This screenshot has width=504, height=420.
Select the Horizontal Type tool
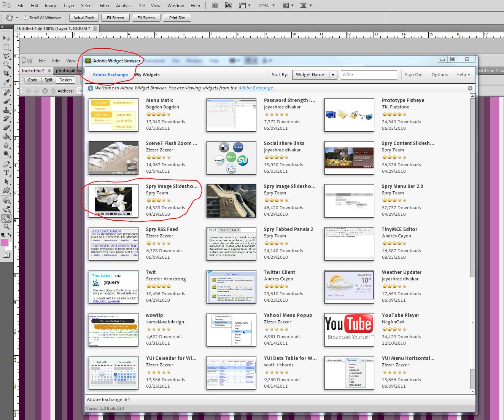coord(6,173)
